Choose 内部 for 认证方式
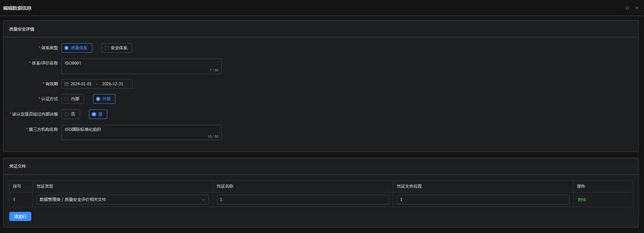The width and height of the screenshot is (644, 233). point(72,99)
